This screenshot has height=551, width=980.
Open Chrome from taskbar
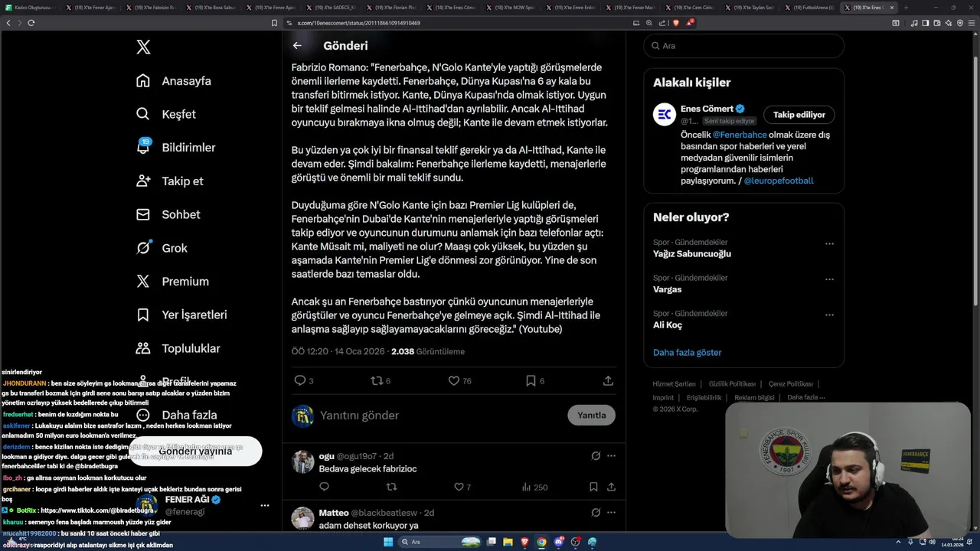coord(541,542)
